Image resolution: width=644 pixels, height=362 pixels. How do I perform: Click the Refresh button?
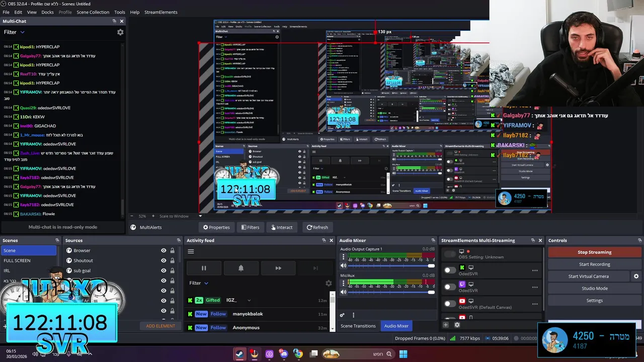coord(317,227)
